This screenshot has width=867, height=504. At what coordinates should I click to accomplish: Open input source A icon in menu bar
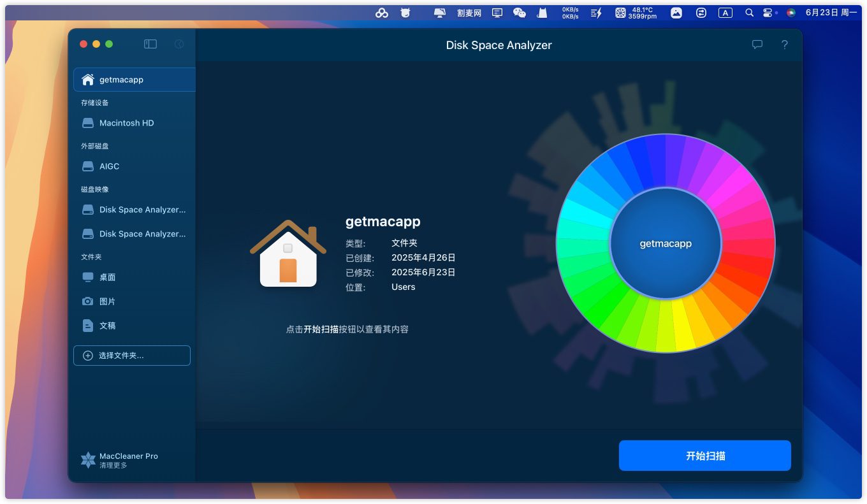tap(725, 13)
